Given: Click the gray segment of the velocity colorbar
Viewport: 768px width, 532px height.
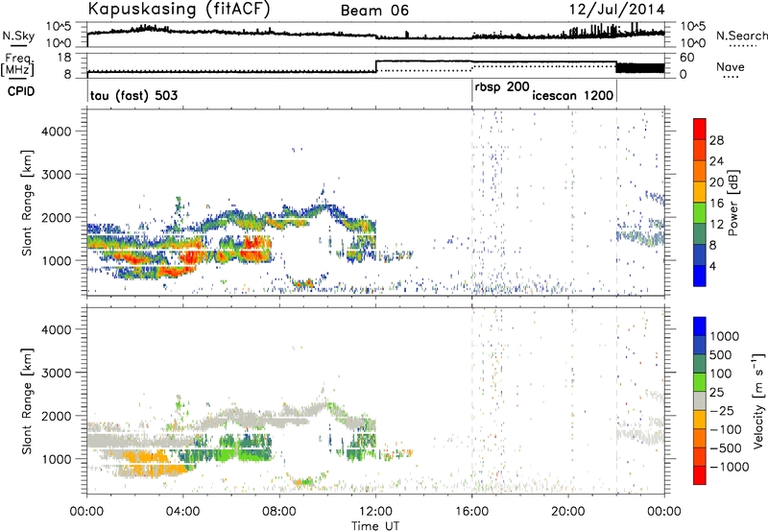Looking at the screenshot, I should (x=700, y=401).
